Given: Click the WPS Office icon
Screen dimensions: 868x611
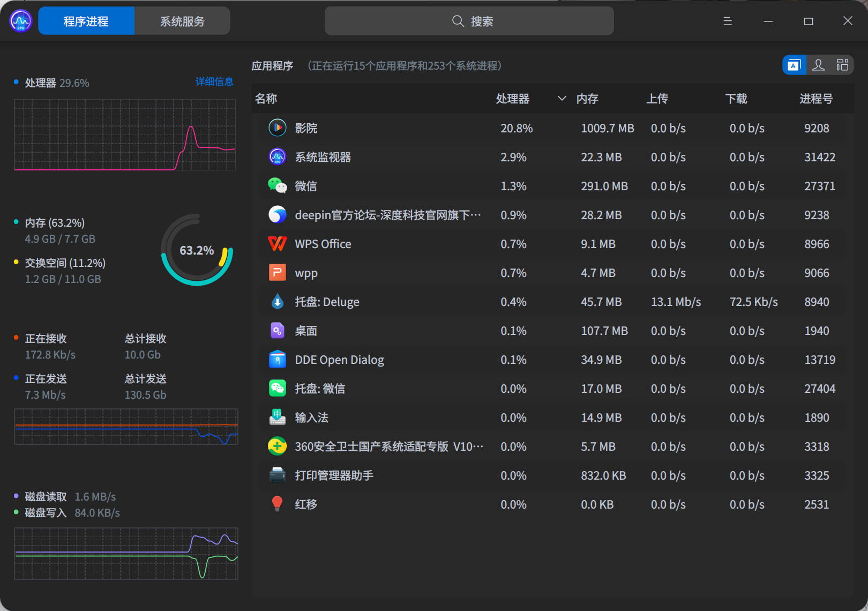Looking at the screenshot, I should pyautogui.click(x=277, y=244).
